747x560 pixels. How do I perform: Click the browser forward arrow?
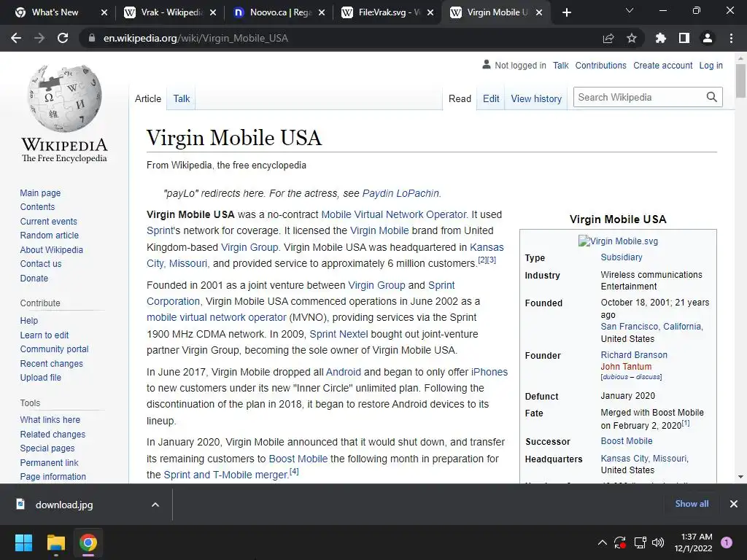[39, 38]
